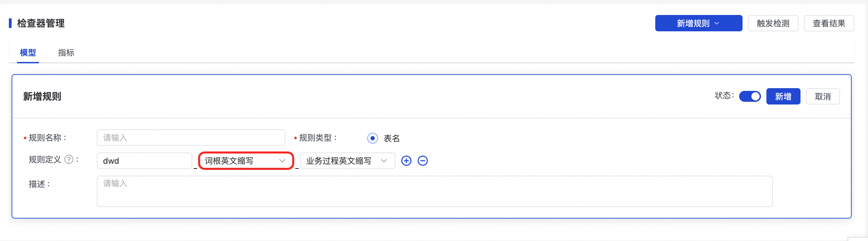Click the dwd prefix input field
Viewport: 868px width, 241px height.
[x=145, y=161]
